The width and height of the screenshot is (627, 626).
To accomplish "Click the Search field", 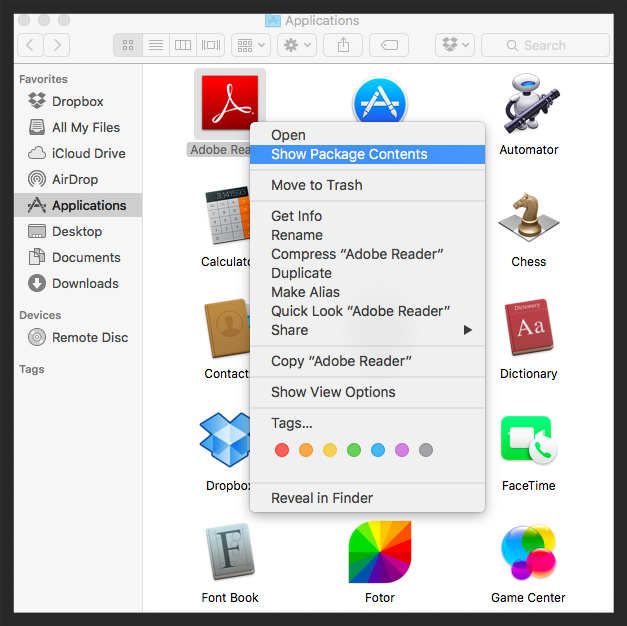I will coord(545,45).
